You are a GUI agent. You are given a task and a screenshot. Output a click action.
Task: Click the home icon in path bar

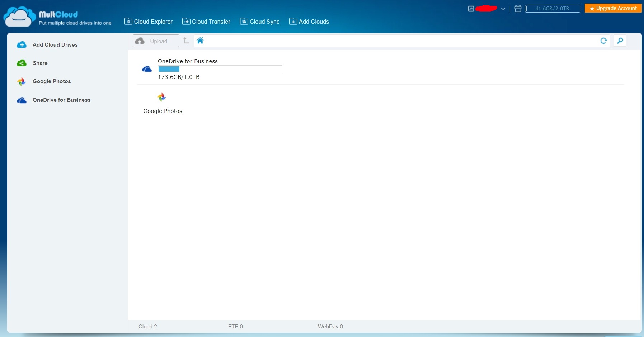(x=200, y=41)
